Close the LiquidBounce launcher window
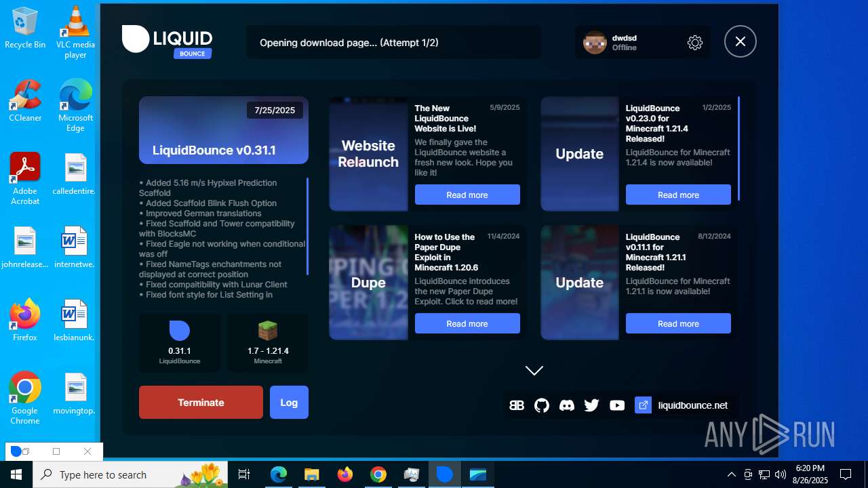Image resolution: width=868 pixels, height=488 pixels. pyautogui.click(x=741, y=41)
